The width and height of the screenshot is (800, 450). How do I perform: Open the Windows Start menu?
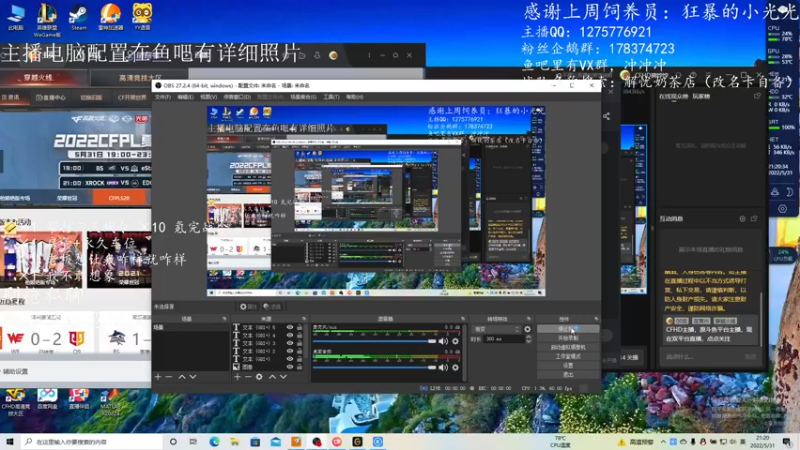(x=9, y=441)
